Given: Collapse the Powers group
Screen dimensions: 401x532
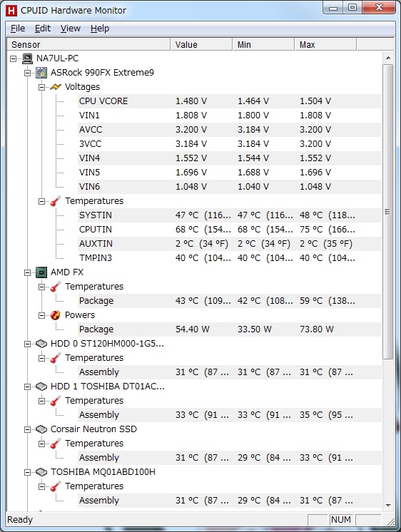Looking at the screenshot, I should point(42,315).
